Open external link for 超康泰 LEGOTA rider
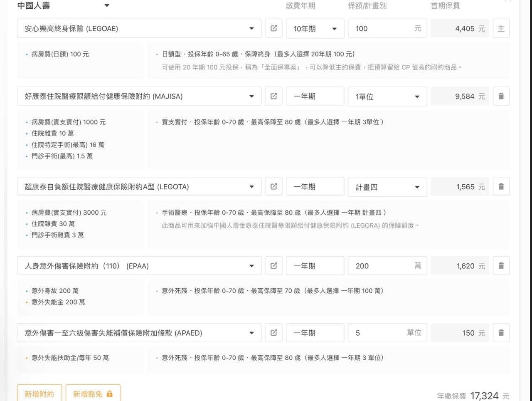The width and height of the screenshot is (532, 401). pyautogui.click(x=273, y=187)
